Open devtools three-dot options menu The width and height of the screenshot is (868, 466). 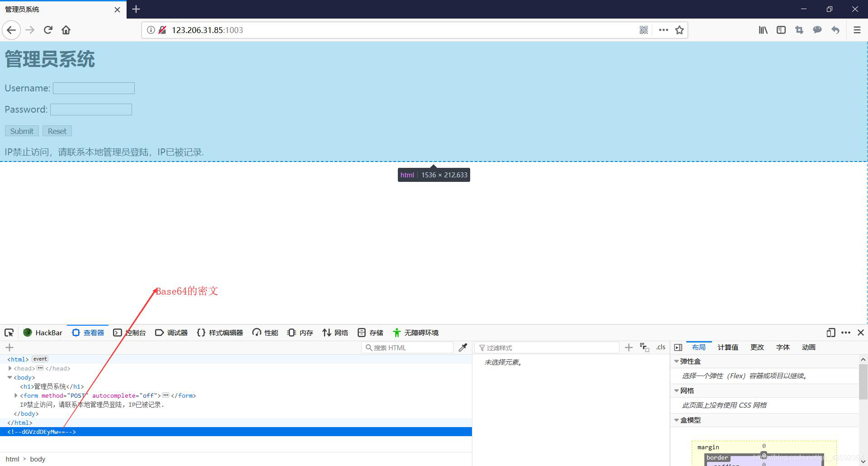(846, 333)
